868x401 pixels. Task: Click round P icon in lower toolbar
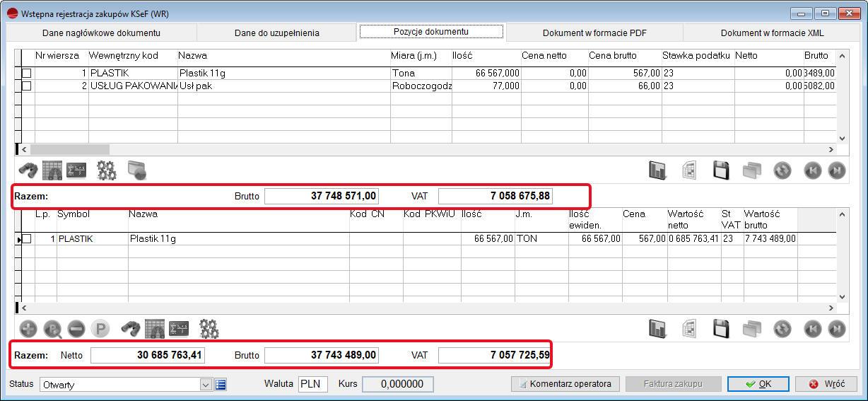tap(101, 328)
